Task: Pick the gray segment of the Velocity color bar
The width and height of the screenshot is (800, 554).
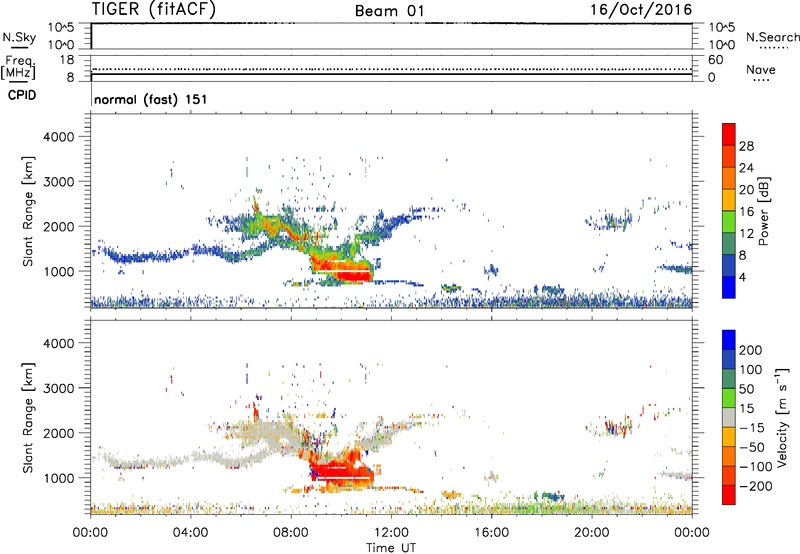Action: 729,417
